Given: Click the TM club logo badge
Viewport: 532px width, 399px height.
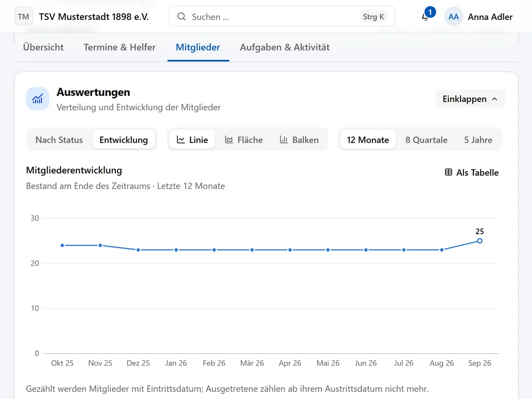Looking at the screenshot, I should pyautogui.click(x=23, y=17).
